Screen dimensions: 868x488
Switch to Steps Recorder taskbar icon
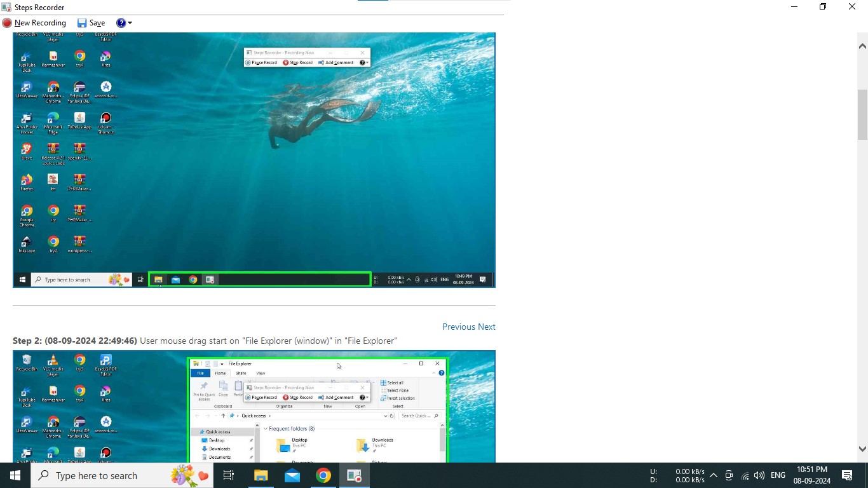click(x=355, y=475)
